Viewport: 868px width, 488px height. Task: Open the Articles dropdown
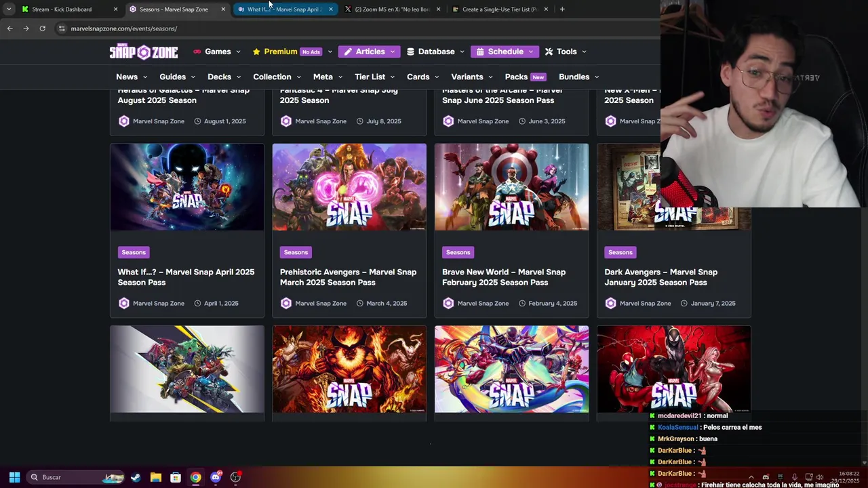(x=370, y=52)
